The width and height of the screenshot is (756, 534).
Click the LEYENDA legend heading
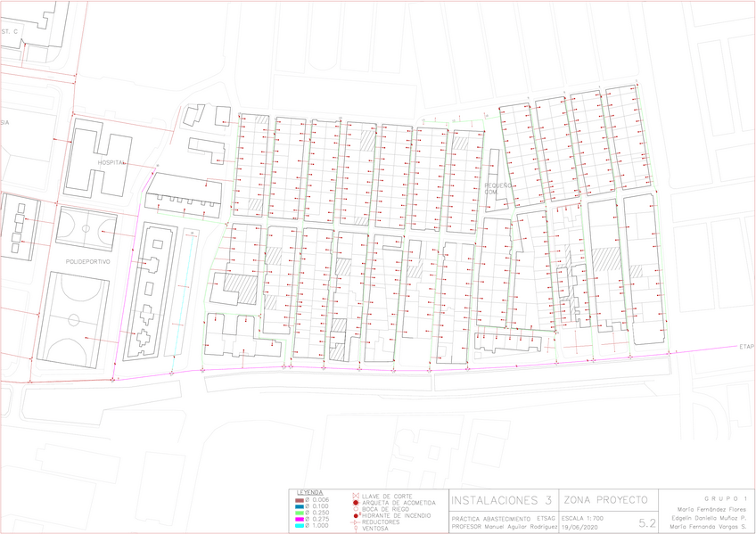tap(309, 492)
